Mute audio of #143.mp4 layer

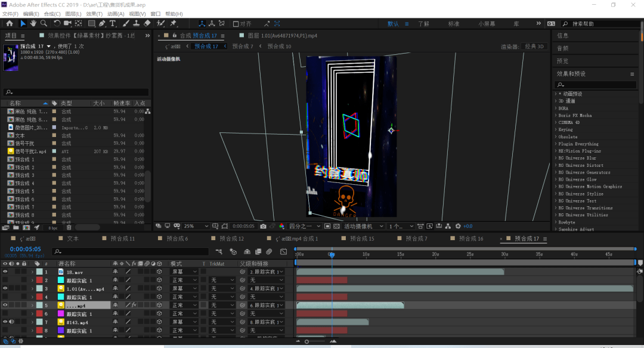(11, 322)
